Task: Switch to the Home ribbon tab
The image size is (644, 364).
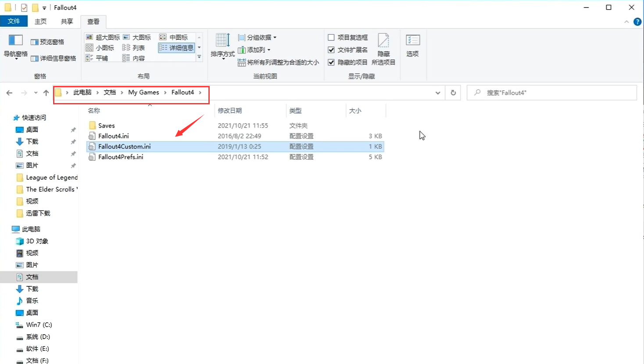Action: 40,21
